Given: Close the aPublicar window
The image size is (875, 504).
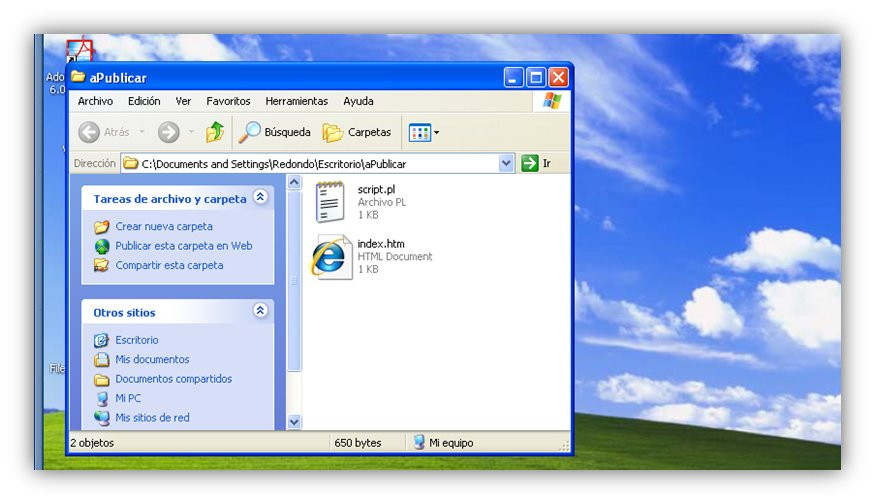Looking at the screenshot, I should coord(558,77).
